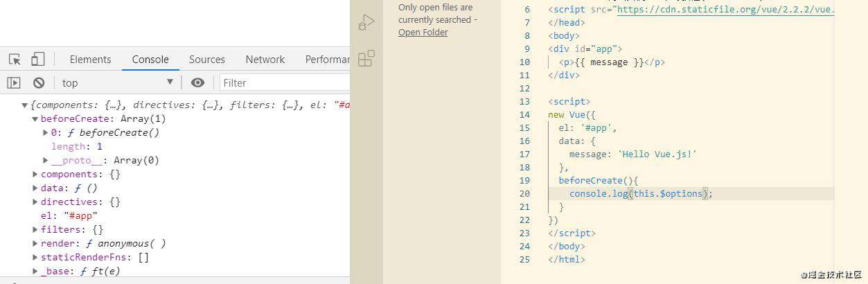
Task: Open the Extensions icon in VS Code sidebar
Action: 366,58
